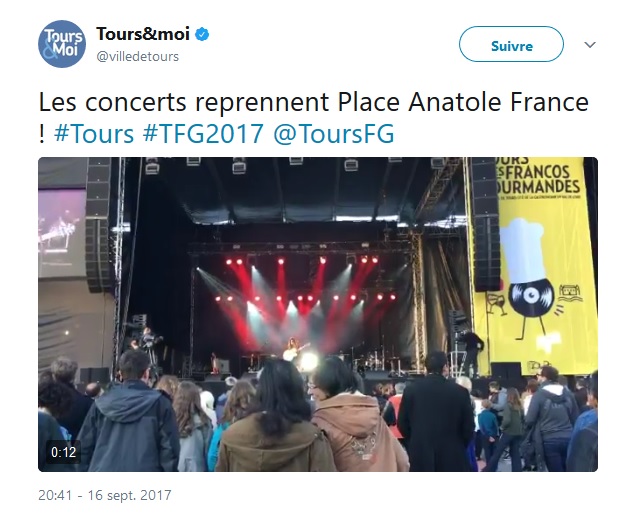Screen dimensions: 639x514
Task: Click the guitarist on stage in video
Action: tap(294, 349)
